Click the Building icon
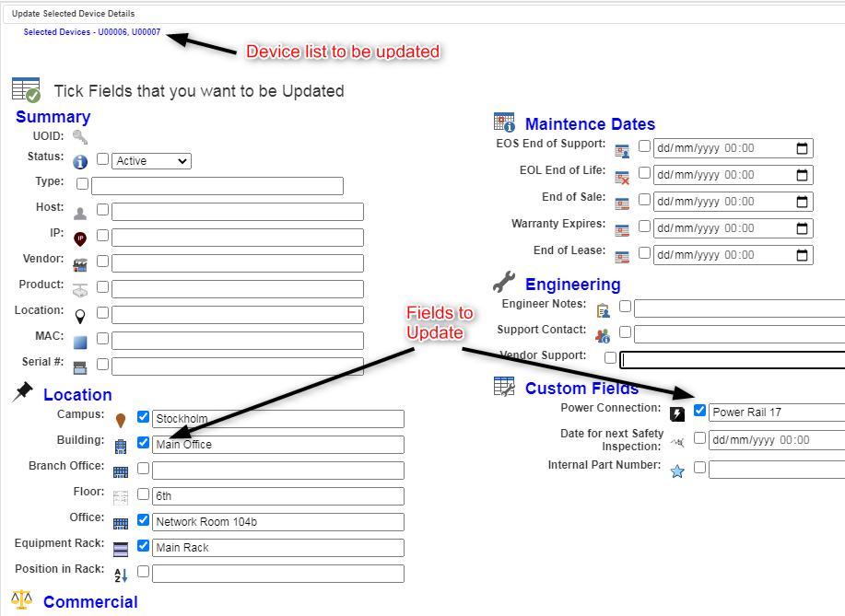The height and width of the screenshot is (616, 845). pyautogui.click(x=121, y=446)
